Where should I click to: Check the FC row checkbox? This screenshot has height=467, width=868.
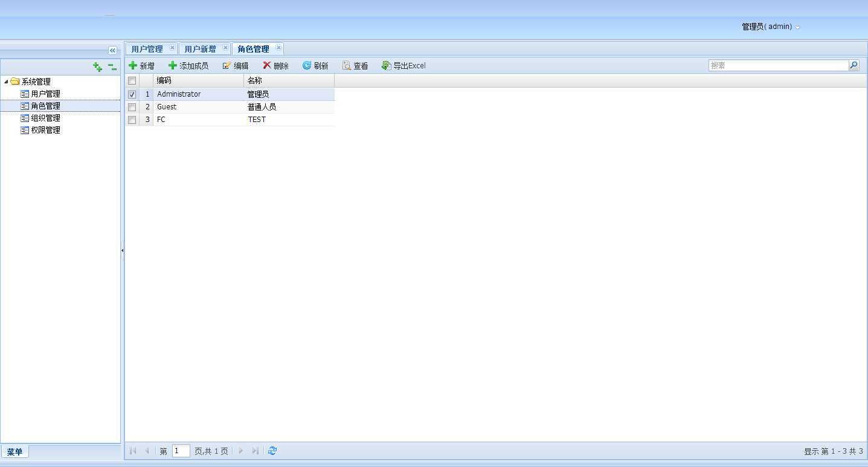pyautogui.click(x=132, y=120)
